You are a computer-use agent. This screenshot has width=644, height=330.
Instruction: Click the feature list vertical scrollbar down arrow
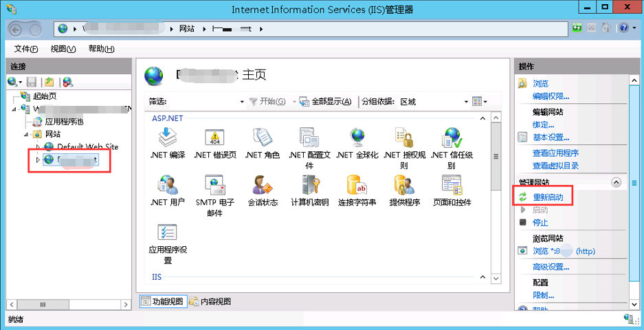click(496, 278)
